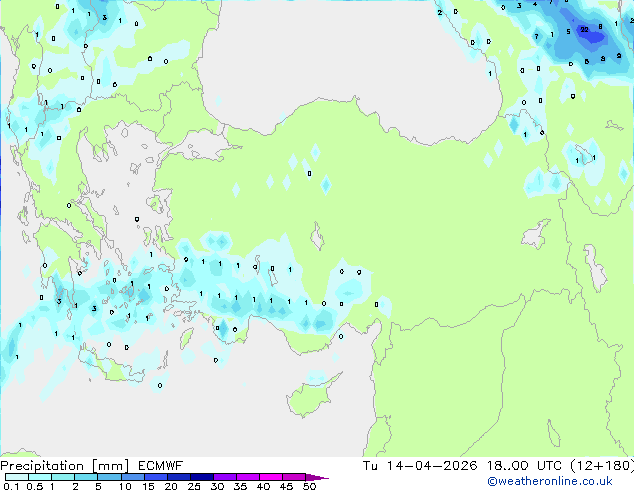
Task: Click the 2–5 mm legend swatch
Action: click(86, 477)
